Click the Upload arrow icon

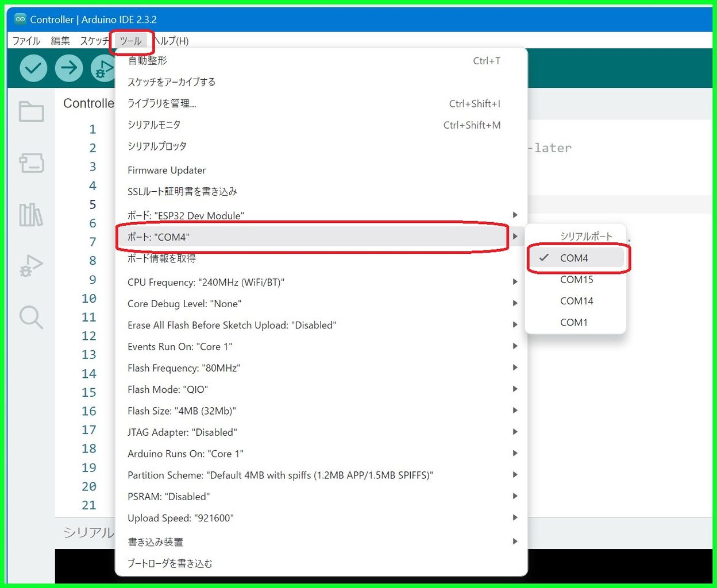(x=68, y=68)
